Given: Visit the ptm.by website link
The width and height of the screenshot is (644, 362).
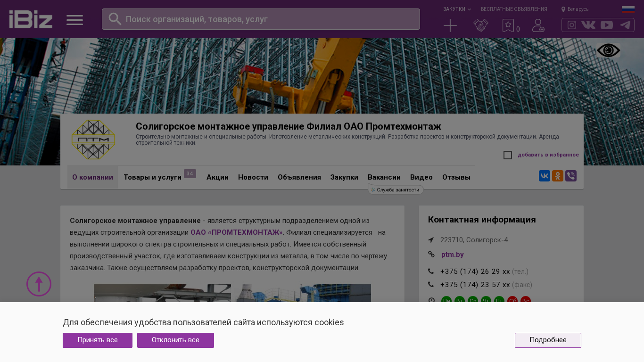Looking at the screenshot, I should point(453,255).
